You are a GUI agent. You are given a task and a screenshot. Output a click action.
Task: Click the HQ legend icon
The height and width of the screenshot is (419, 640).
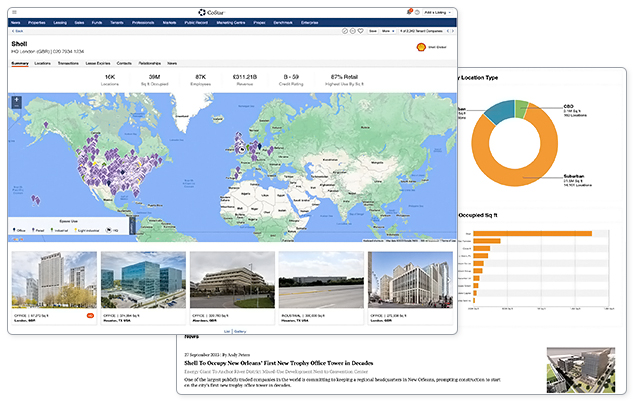point(109,230)
